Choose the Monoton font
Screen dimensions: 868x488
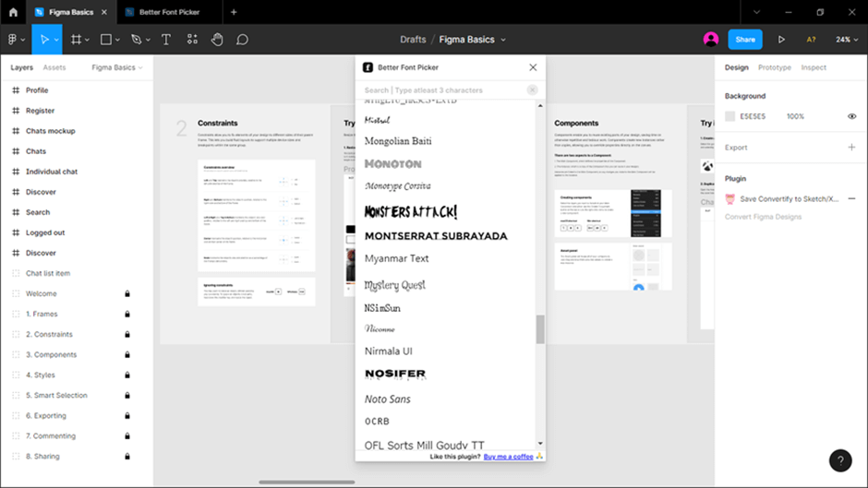[x=393, y=164]
